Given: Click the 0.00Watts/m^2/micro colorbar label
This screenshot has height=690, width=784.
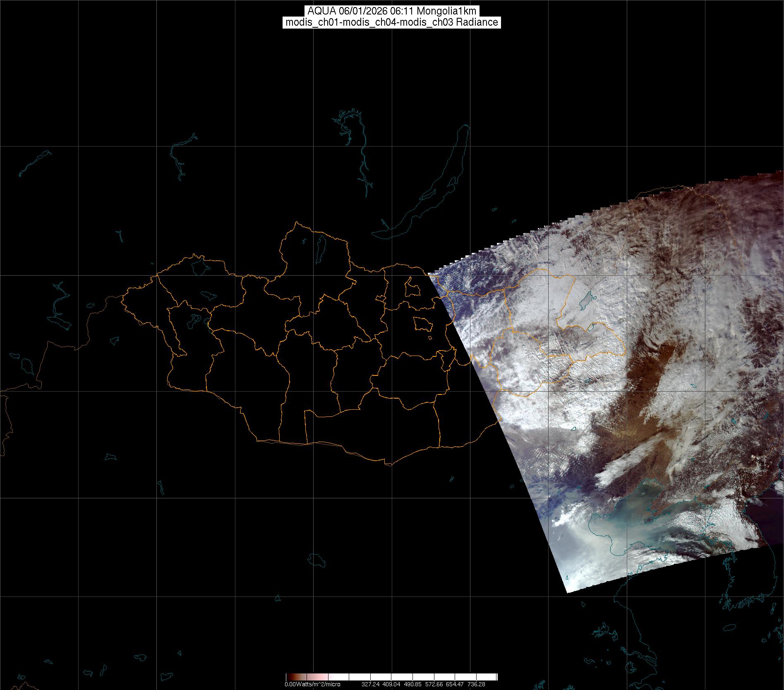Looking at the screenshot, I should (312, 684).
